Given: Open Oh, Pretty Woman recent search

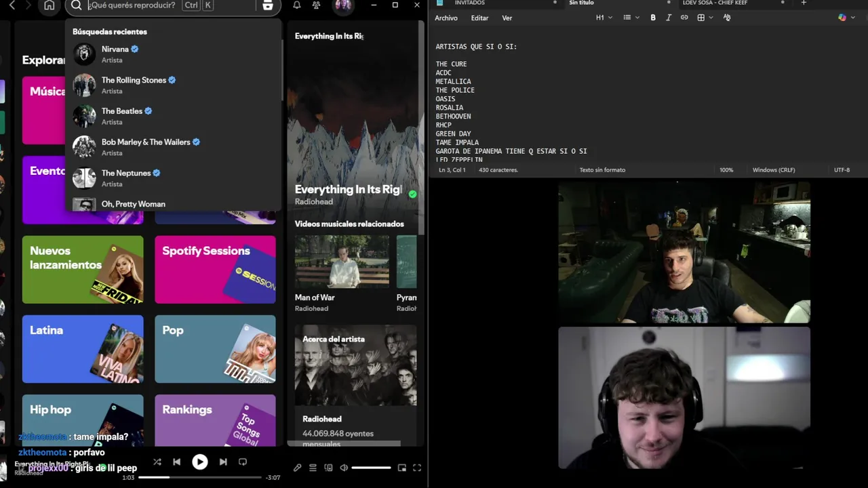Looking at the screenshot, I should pyautogui.click(x=173, y=204).
